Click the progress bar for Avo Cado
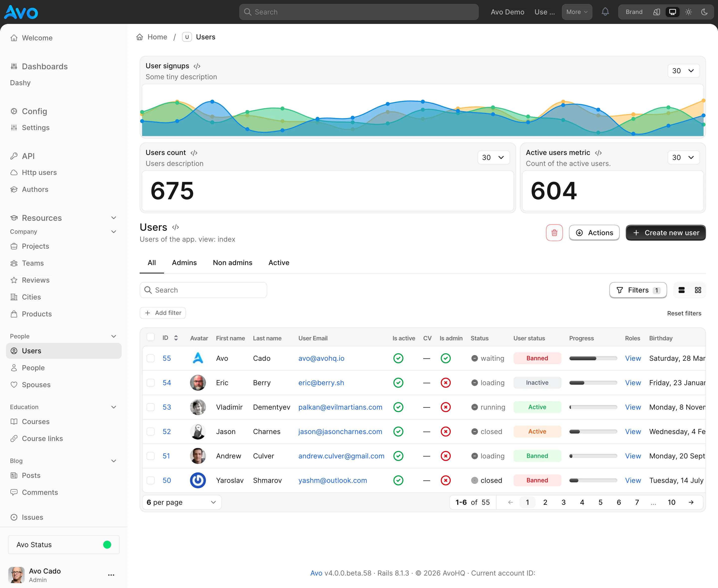The height and width of the screenshot is (588, 718). pyautogui.click(x=593, y=358)
